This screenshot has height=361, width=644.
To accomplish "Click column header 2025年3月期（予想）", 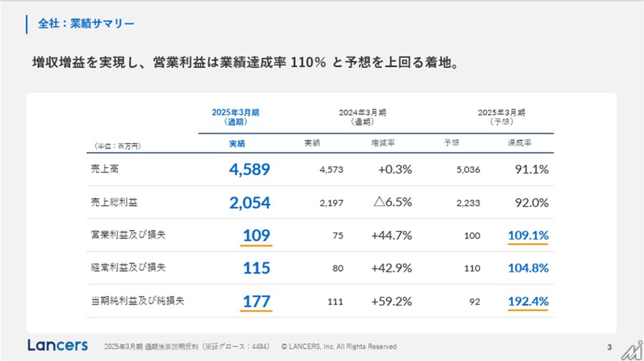I will point(501,117).
